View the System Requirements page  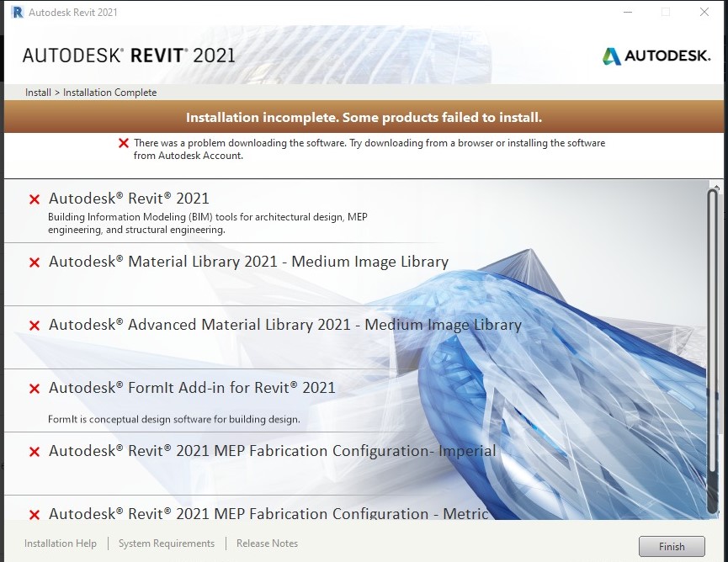click(166, 543)
